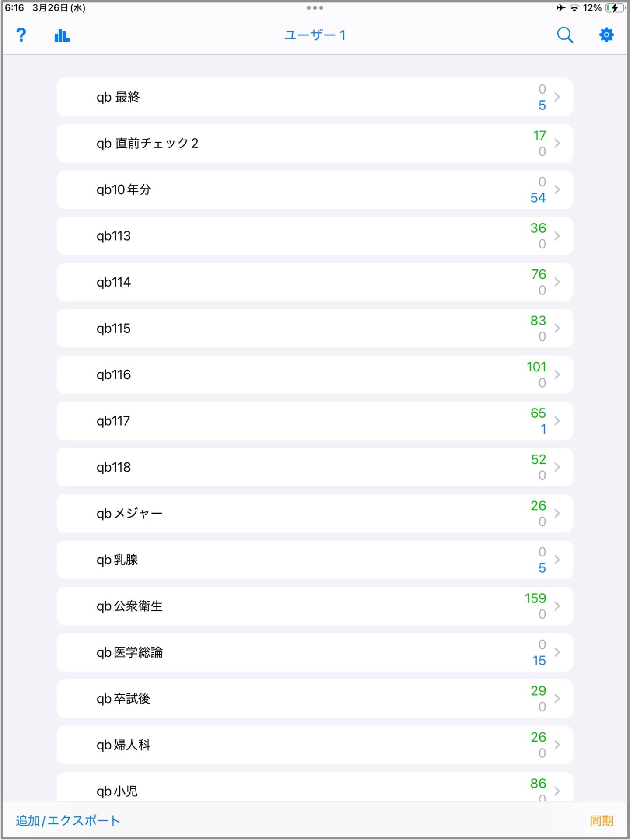
Task: Open the qb113 deck
Action: 315,236
